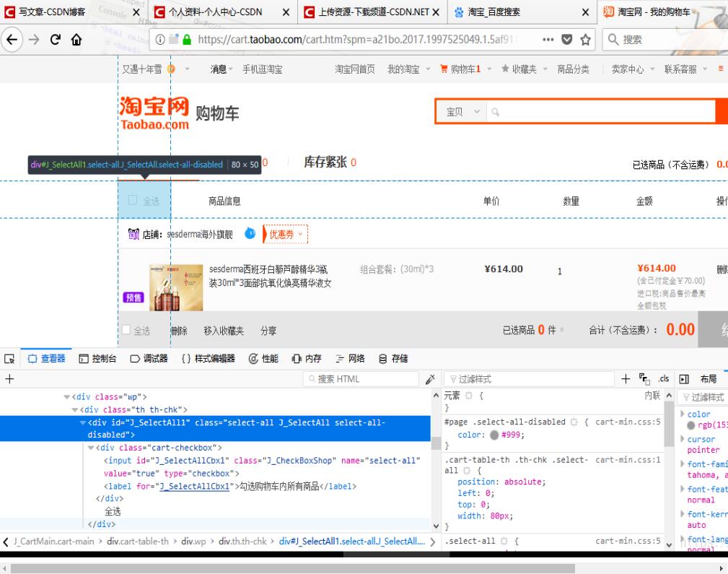Image resolution: width=728 pixels, height=574 pixels.
Task: Focus the 过滤样式 filter box in the rules pane
Action: [530, 379]
